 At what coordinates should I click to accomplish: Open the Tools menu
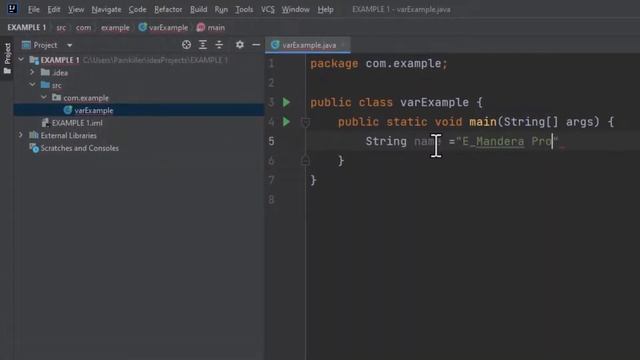coord(244,9)
